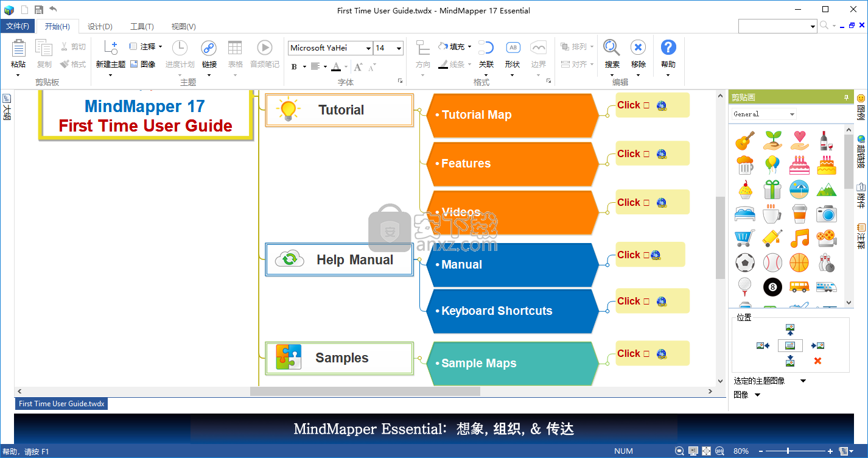Click the Hyperlink (链接) chain icon
Image resolution: width=868 pixels, height=458 pixels.
(209, 48)
